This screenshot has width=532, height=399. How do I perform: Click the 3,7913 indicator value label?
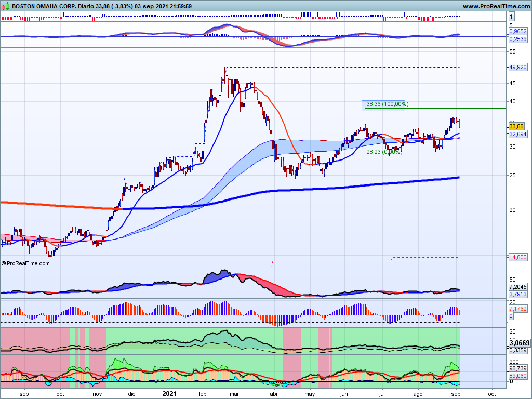pos(518,294)
